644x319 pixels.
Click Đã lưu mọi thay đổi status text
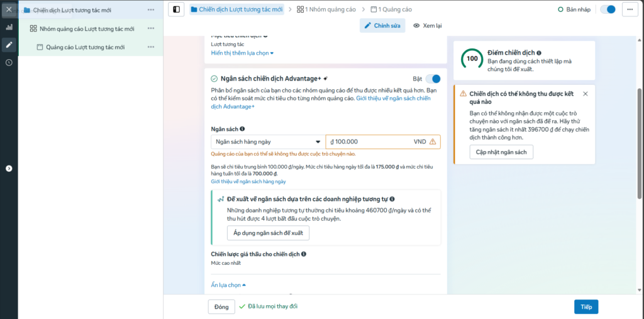[x=273, y=306]
